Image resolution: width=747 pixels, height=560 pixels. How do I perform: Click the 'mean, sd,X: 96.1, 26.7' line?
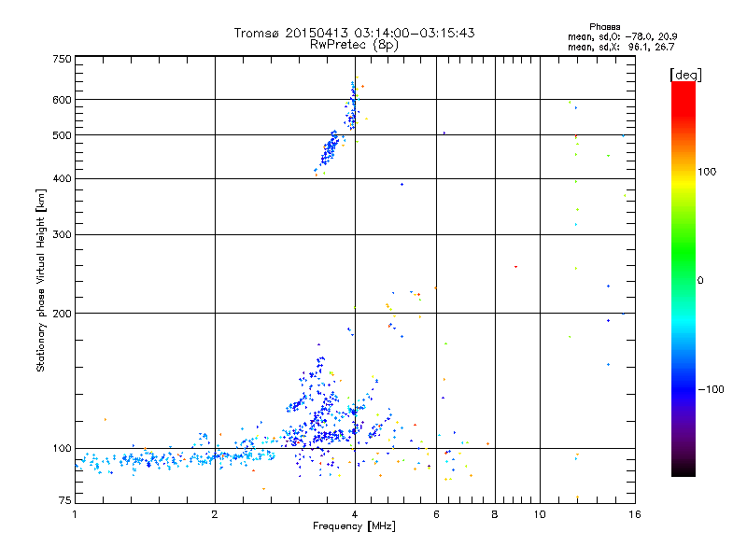click(621, 48)
